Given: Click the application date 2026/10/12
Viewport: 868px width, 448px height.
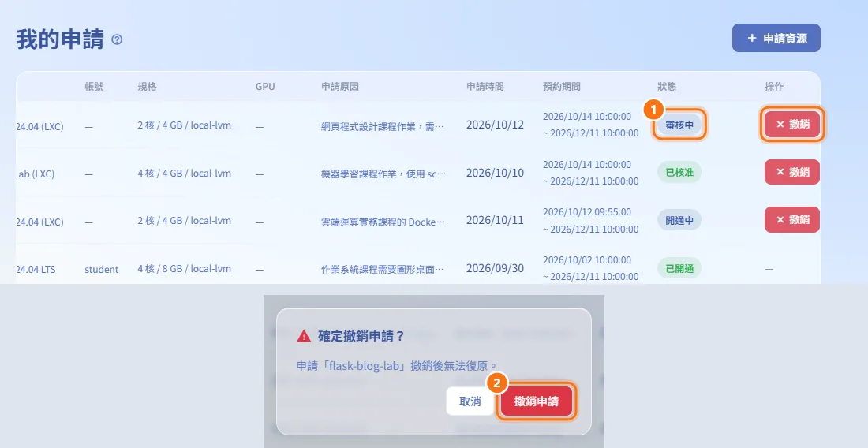Looking at the screenshot, I should click(495, 125).
